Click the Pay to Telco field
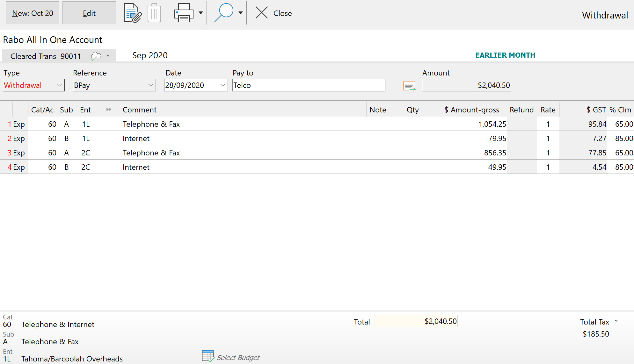634x364 pixels. coord(309,85)
